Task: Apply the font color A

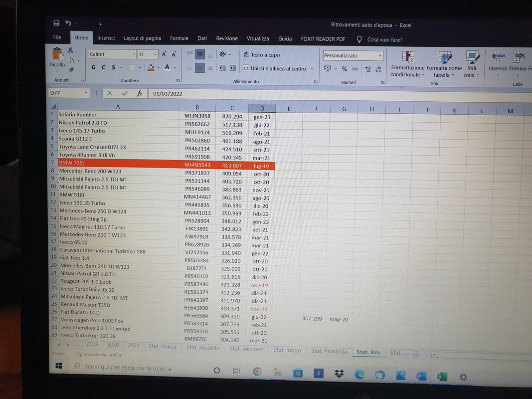Action: coord(167,67)
